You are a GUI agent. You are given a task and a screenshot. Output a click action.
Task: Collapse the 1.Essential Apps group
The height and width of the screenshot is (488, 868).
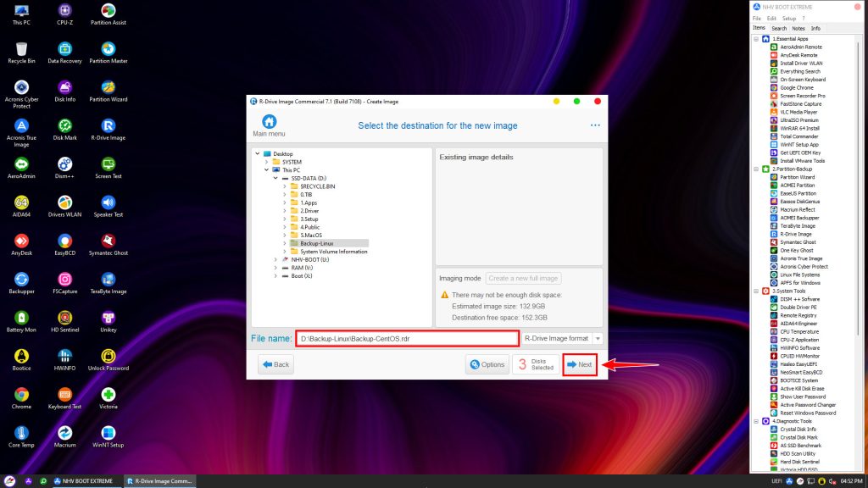coord(756,39)
